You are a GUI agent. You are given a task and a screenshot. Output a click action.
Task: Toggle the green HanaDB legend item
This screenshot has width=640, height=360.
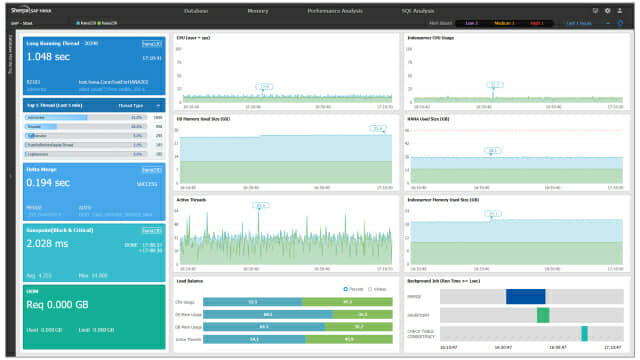click(107, 23)
